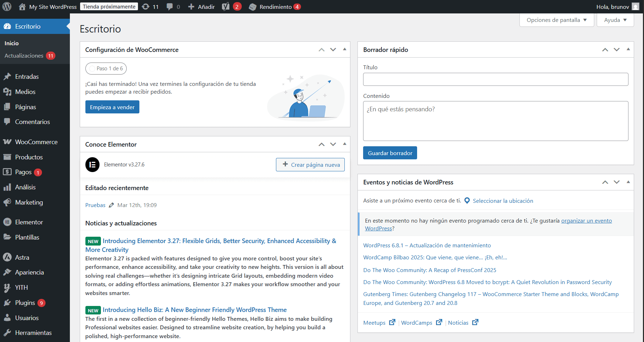Click Crear página nueva button
Image resolution: width=644 pixels, height=342 pixels.
(x=310, y=165)
